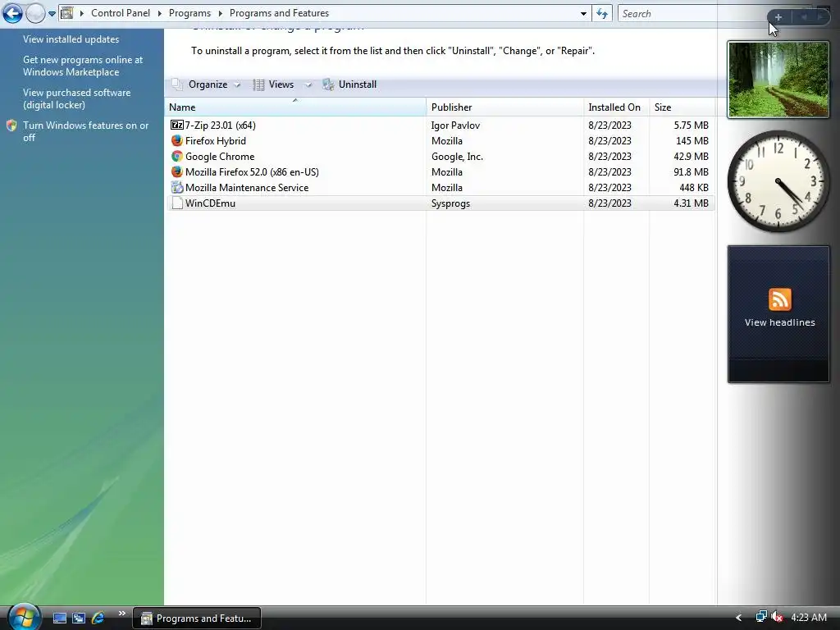Open forest slideshow gadget picture

(778, 80)
